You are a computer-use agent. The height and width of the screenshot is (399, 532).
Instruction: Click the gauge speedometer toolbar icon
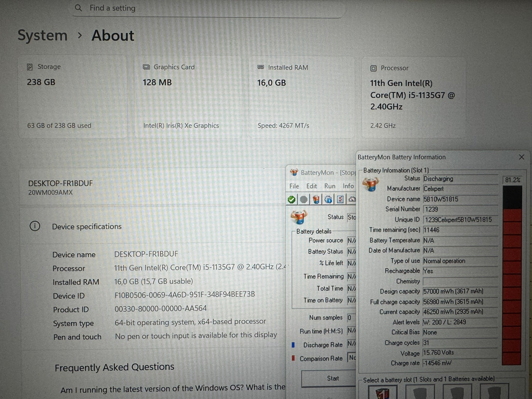352,199
